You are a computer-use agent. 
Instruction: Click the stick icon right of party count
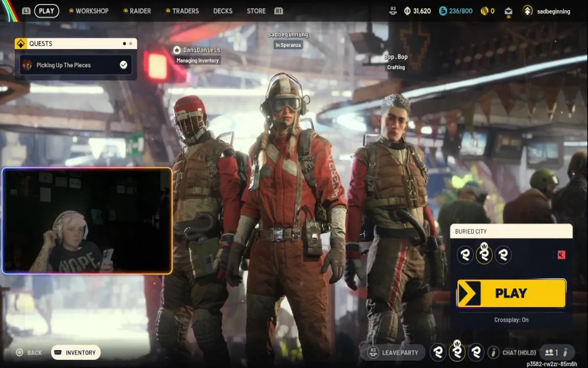click(x=566, y=353)
